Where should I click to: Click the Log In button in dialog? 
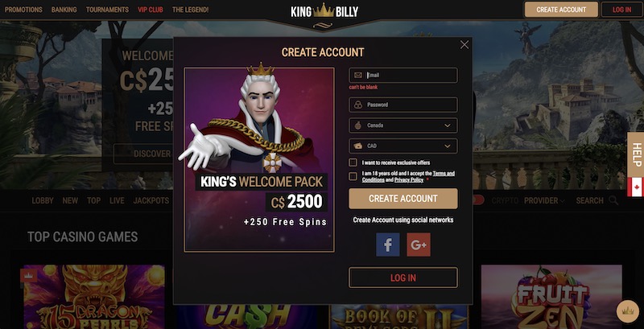pyautogui.click(x=403, y=278)
